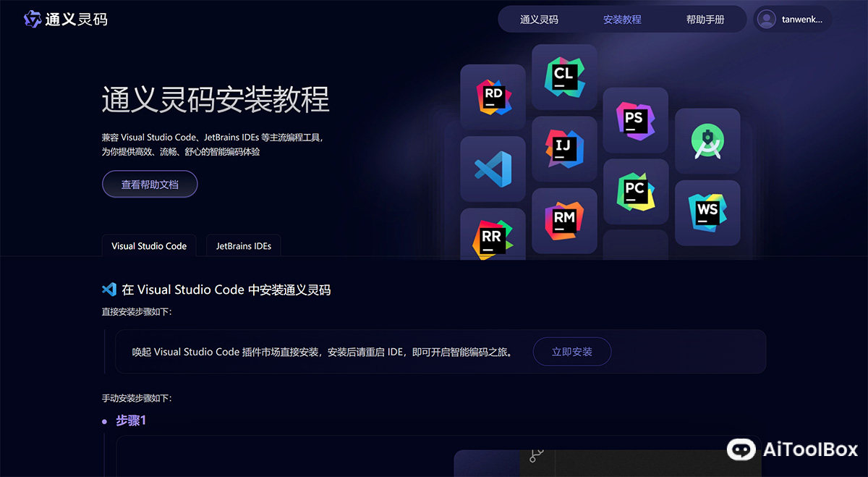Image resolution: width=868 pixels, height=477 pixels.
Task: Click the 查看帮助文档 button
Action: 150,185
